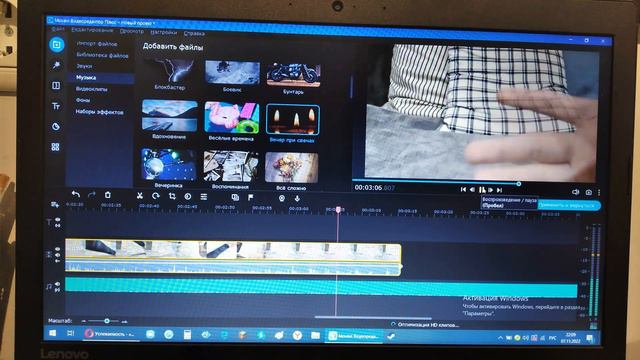Screen dimensions: 640x360
Task: Open the Справка menu
Action: (x=194, y=33)
